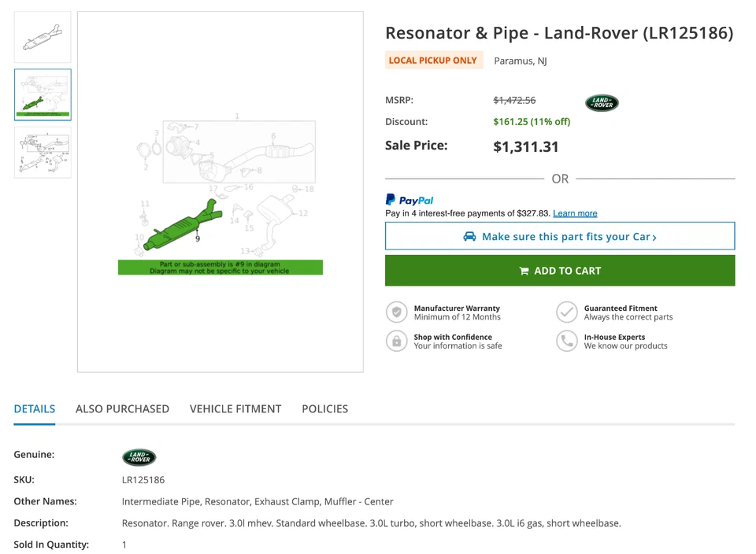This screenshot has height=554, width=756.
Task: Open the POLICIES tab
Action: [x=324, y=408]
